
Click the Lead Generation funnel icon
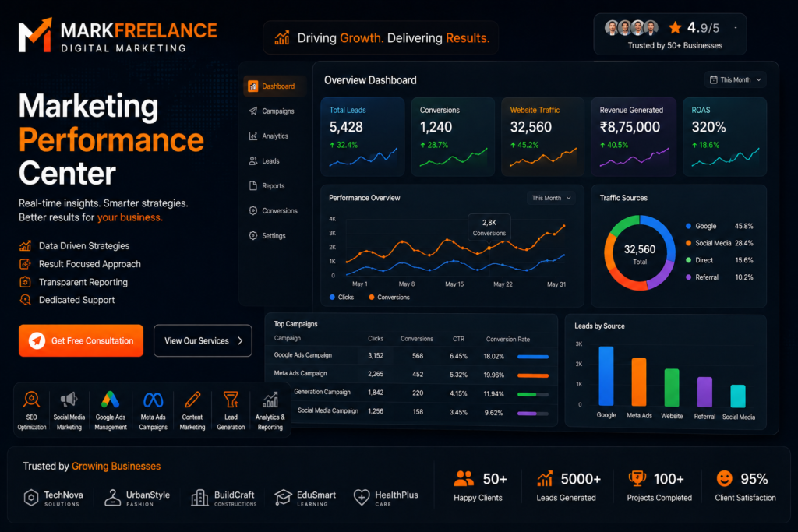coord(231,400)
